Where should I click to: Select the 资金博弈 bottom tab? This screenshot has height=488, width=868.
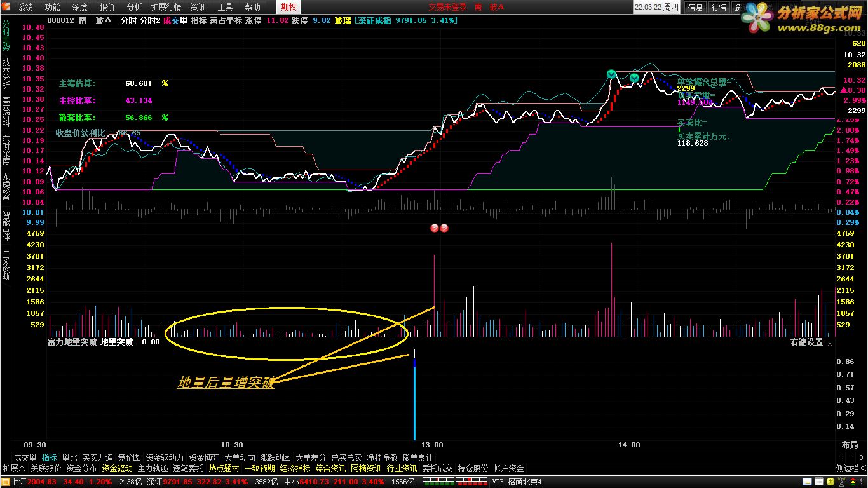click(204, 457)
